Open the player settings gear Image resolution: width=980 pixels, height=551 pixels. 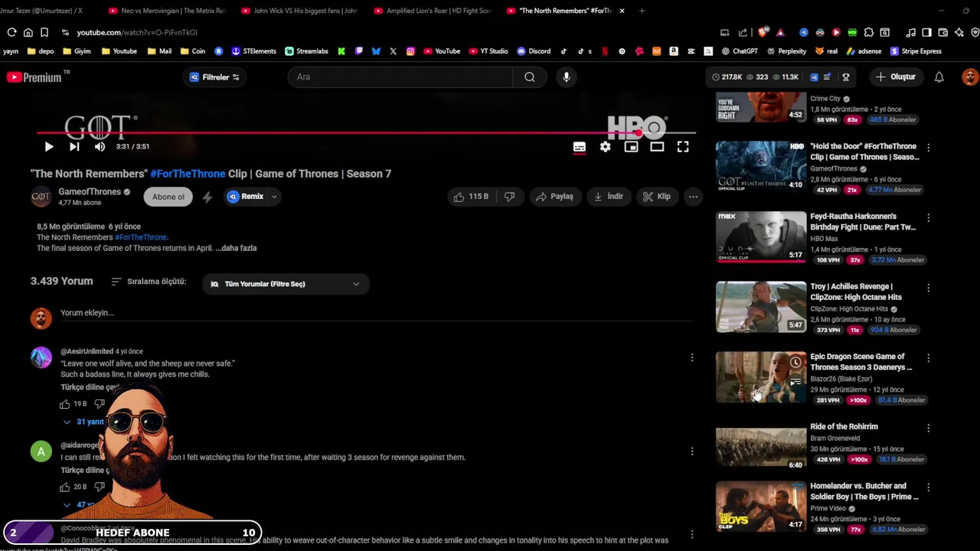[606, 147]
